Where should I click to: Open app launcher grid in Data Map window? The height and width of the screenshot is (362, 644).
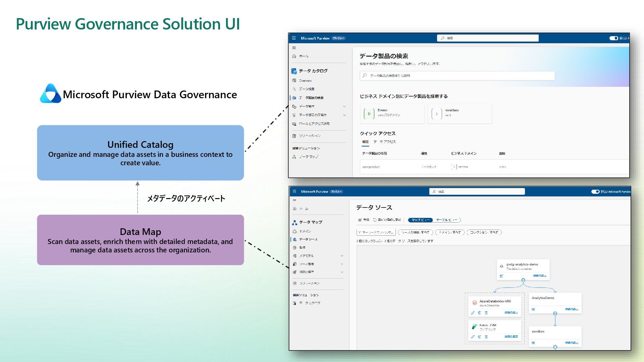tap(294, 191)
